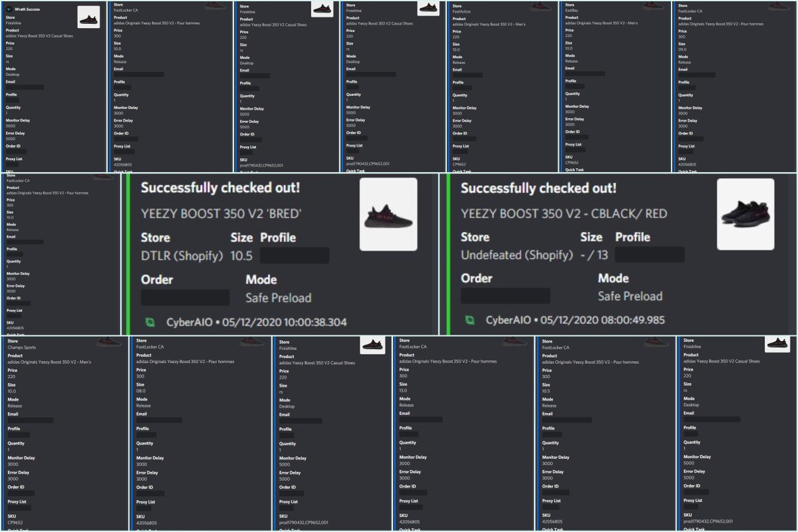This screenshot has height=532, width=798.
Task: Select Release mode value in the FootAction card
Action: (459, 63)
